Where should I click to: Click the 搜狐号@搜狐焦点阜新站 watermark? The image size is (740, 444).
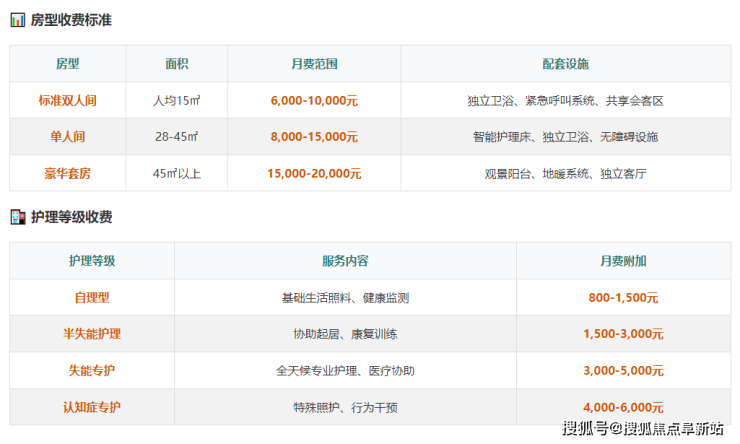coord(642,429)
